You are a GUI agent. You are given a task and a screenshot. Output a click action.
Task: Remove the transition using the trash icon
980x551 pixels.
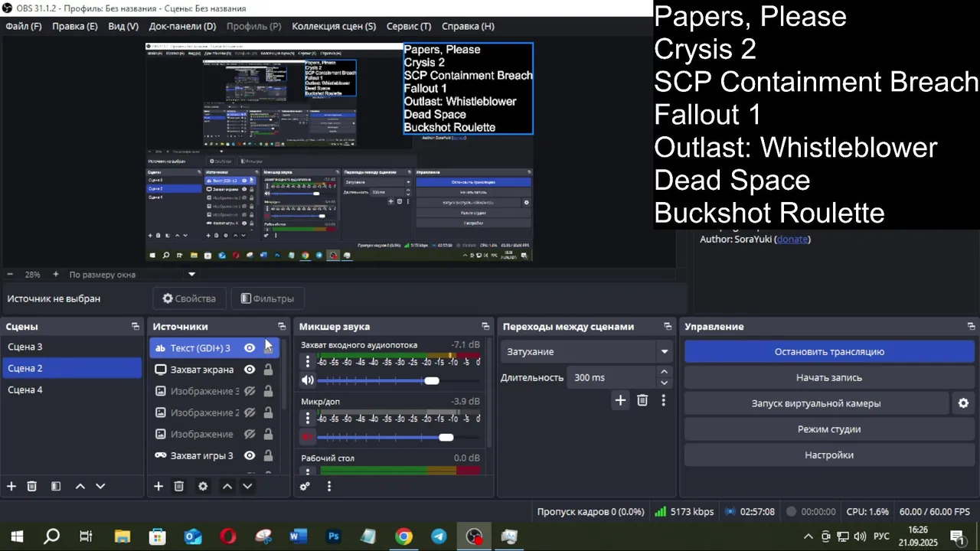coord(642,400)
